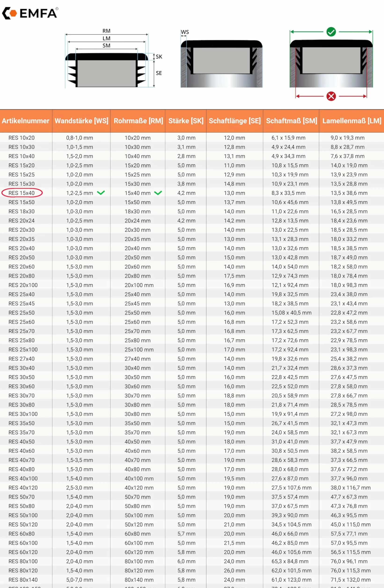The image size is (384, 588).
Task: Open the RM/LM/SM dimension diagram
Action: 113,58
